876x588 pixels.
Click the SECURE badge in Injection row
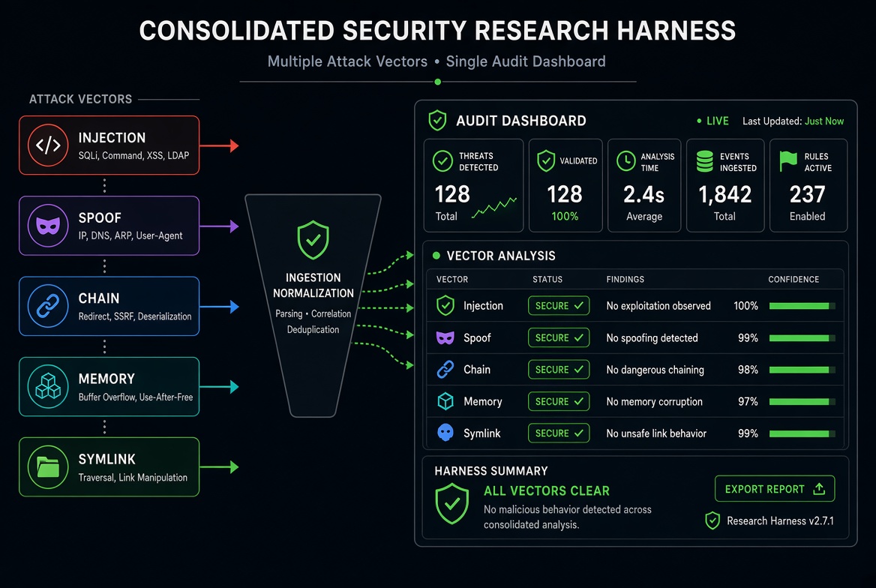click(x=559, y=306)
